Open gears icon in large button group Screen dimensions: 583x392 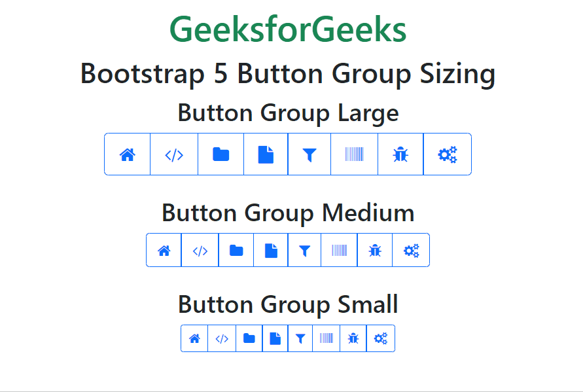(448, 155)
